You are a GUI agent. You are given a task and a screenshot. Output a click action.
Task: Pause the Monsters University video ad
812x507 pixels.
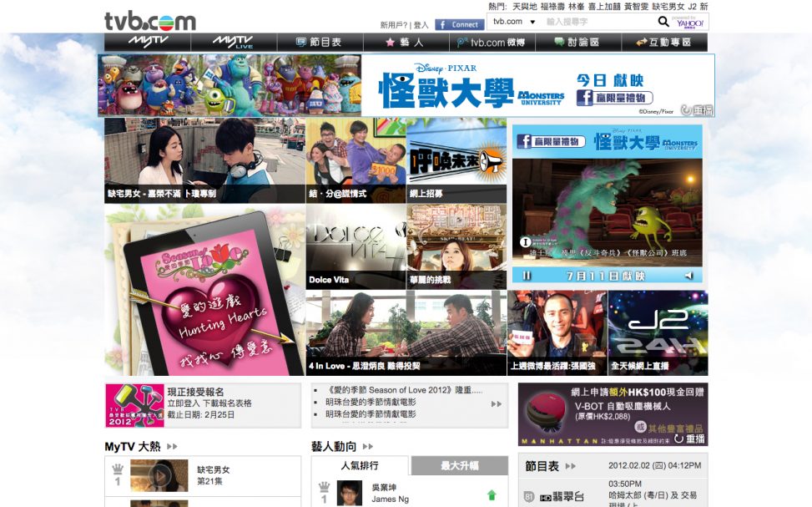point(527,276)
